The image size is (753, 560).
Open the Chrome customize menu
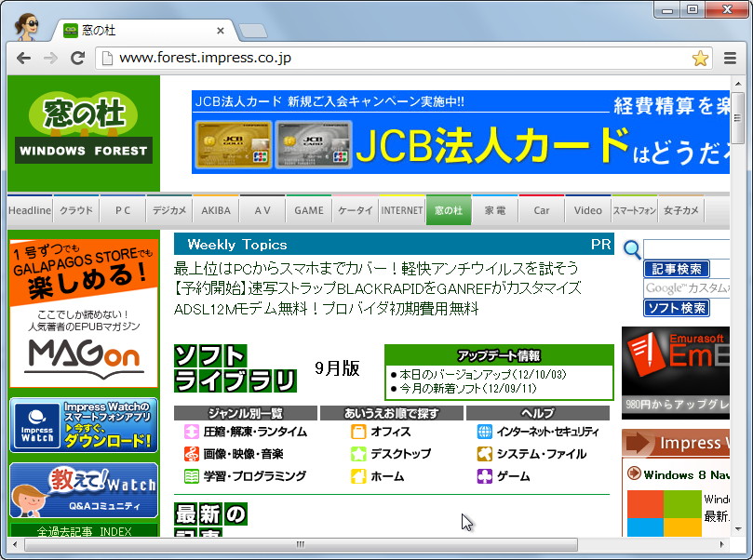730,57
